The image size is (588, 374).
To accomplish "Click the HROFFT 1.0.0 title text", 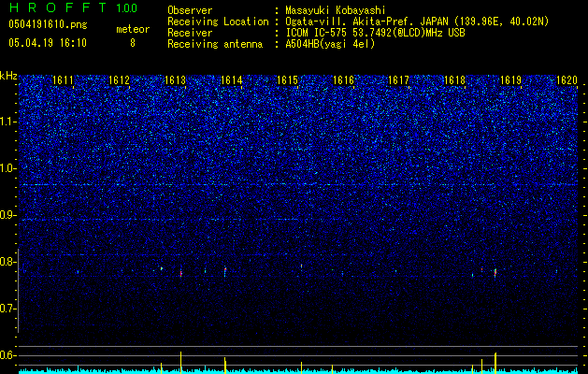I will coord(73,7).
